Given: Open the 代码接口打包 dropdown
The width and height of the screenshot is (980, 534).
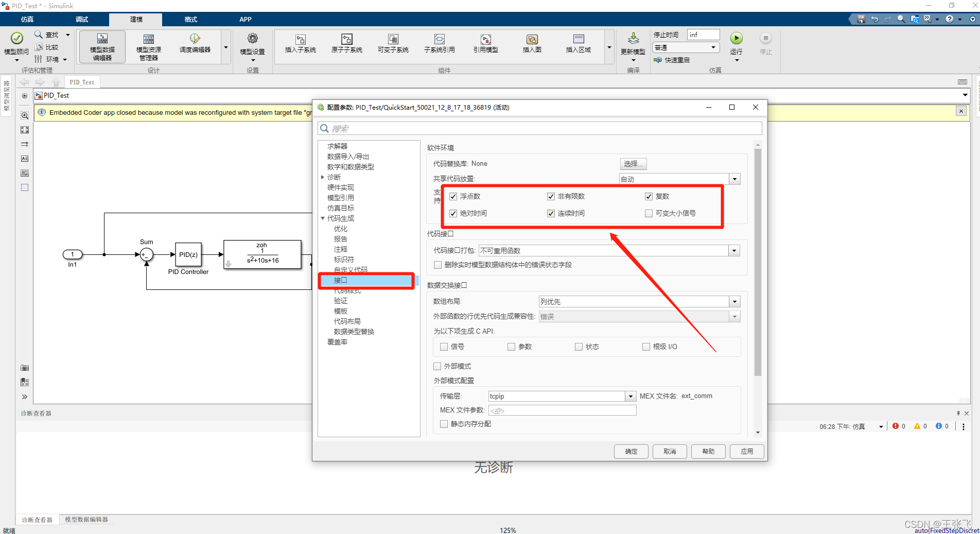Looking at the screenshot, I should coord(734,251).
